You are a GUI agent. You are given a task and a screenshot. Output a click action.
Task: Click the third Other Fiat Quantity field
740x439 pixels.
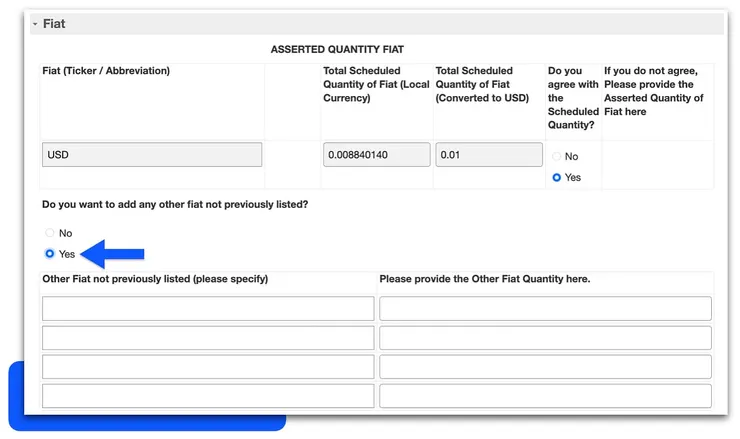[545, 367]
